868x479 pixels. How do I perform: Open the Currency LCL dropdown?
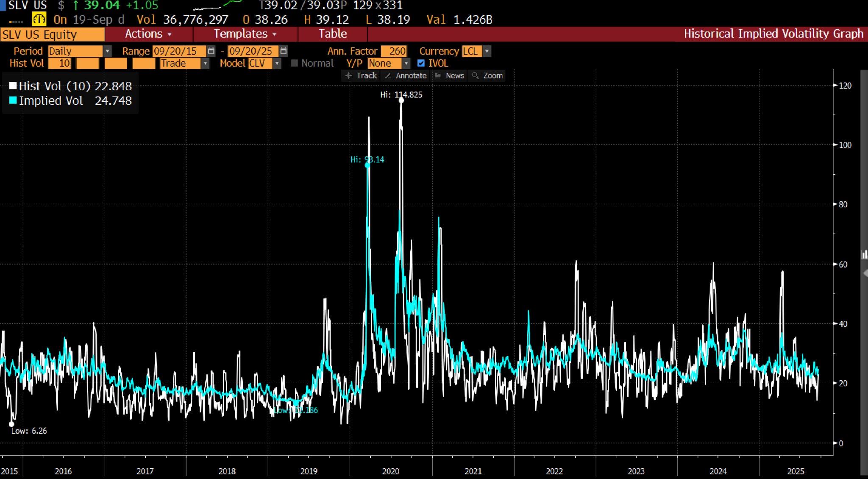[487, 51]
